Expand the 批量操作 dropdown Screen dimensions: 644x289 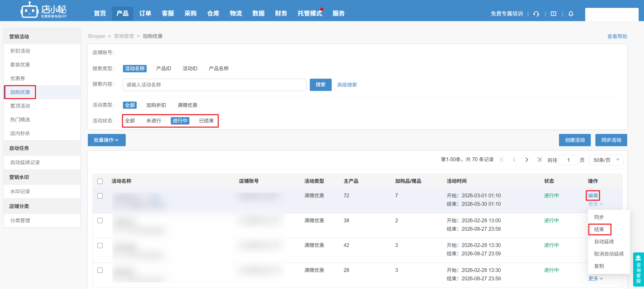[x=106, y=140]
